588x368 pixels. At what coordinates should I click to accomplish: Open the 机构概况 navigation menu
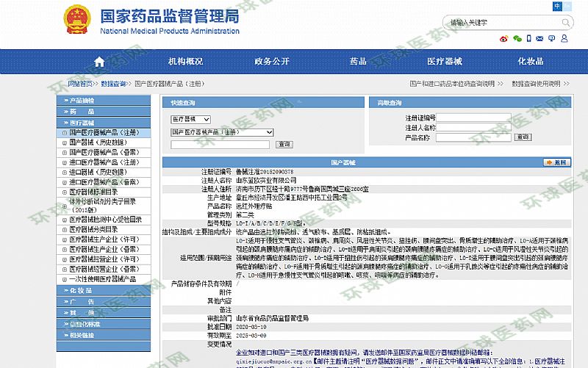185,61
